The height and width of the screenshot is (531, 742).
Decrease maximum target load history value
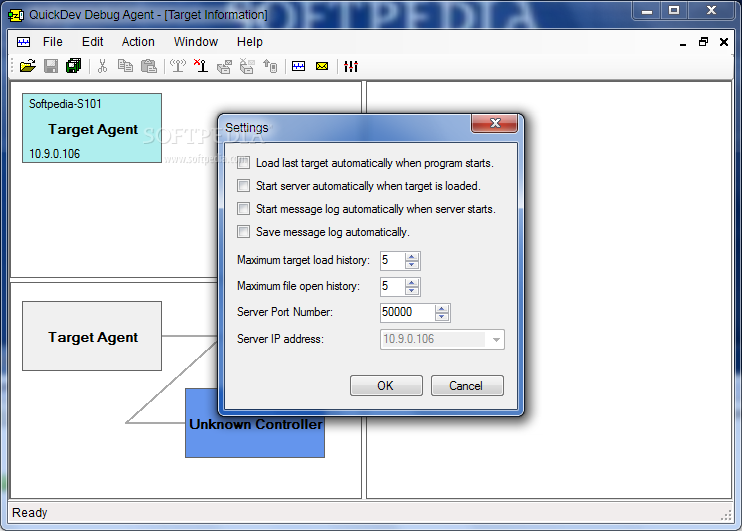point(412,265)
